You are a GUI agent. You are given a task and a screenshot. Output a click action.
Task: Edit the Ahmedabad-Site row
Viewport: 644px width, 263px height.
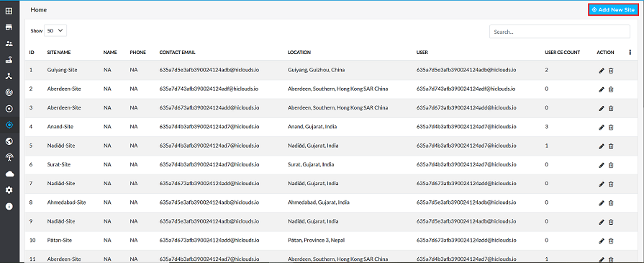(602, 203)
